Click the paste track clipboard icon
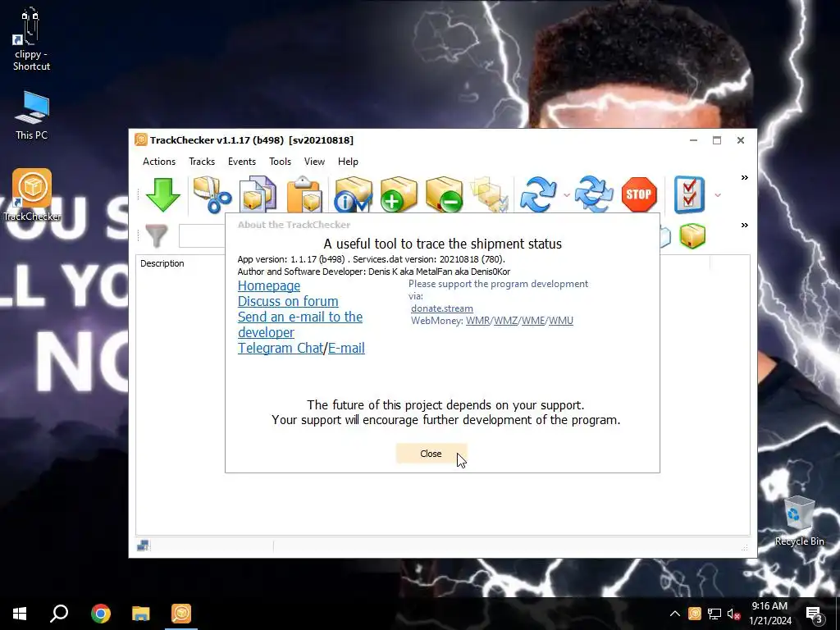 tap(304, 194)
